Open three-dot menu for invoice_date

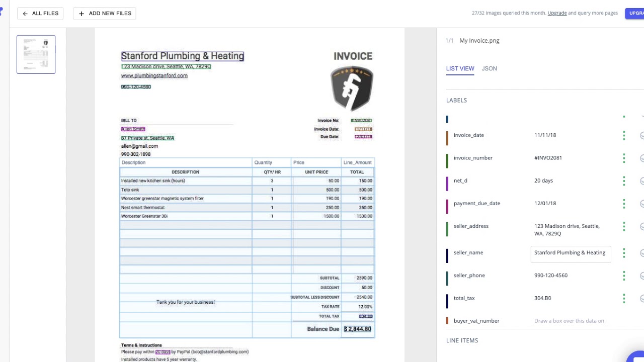[x=624, y=135]
